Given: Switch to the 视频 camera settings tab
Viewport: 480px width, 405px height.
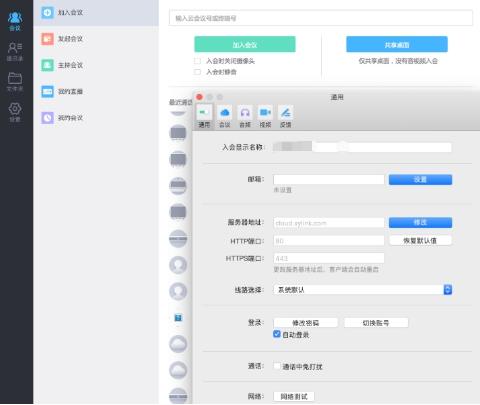Looking at the screenshot, I should 265,116.
